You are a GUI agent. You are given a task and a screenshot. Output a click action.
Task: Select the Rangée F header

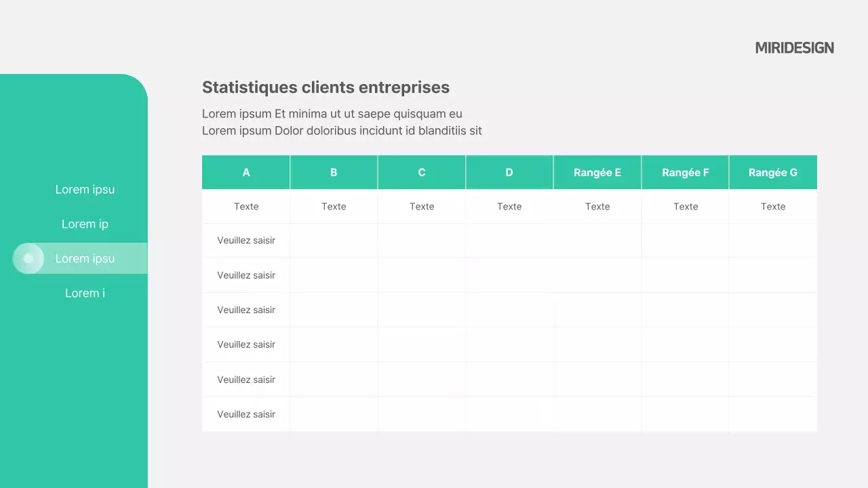tap(686, 172)
